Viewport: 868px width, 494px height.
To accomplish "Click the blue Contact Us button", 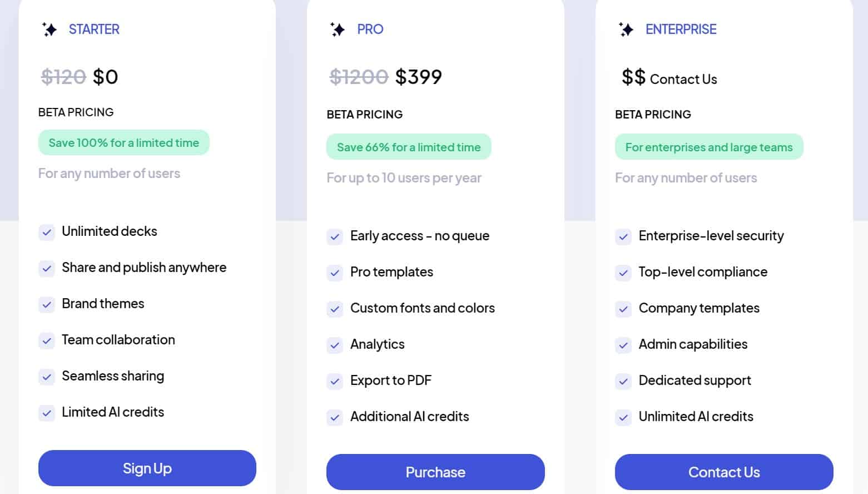I will pos(724,472).
